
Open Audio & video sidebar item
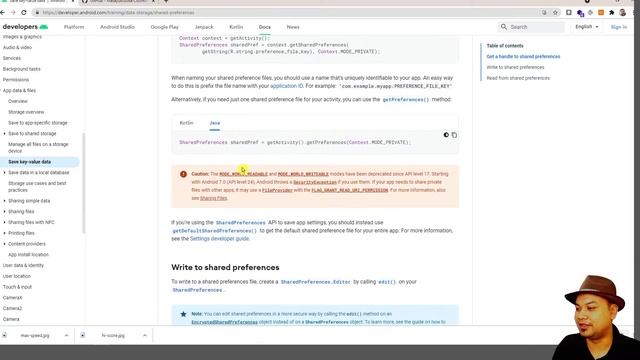coord(17,47)
